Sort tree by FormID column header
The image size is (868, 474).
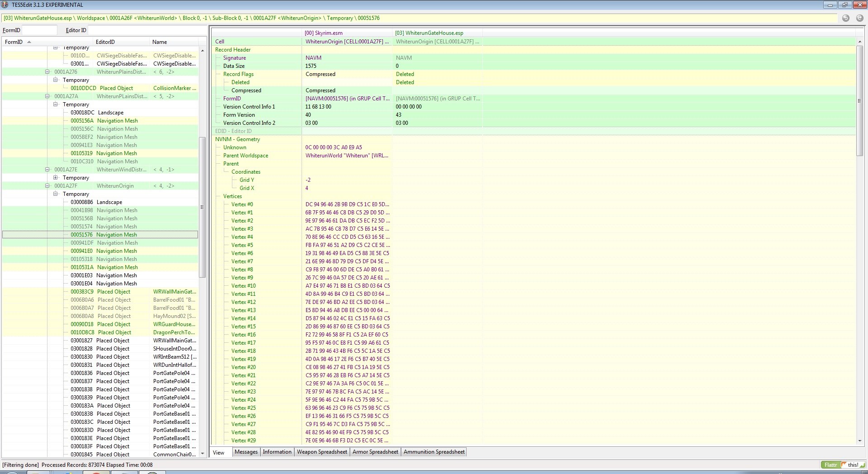47,42
